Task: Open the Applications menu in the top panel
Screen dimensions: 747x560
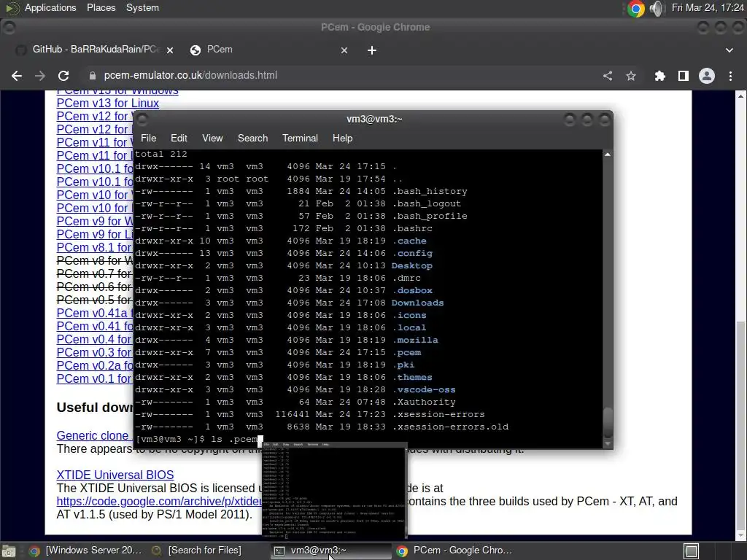Action: [x=50, y=7]
